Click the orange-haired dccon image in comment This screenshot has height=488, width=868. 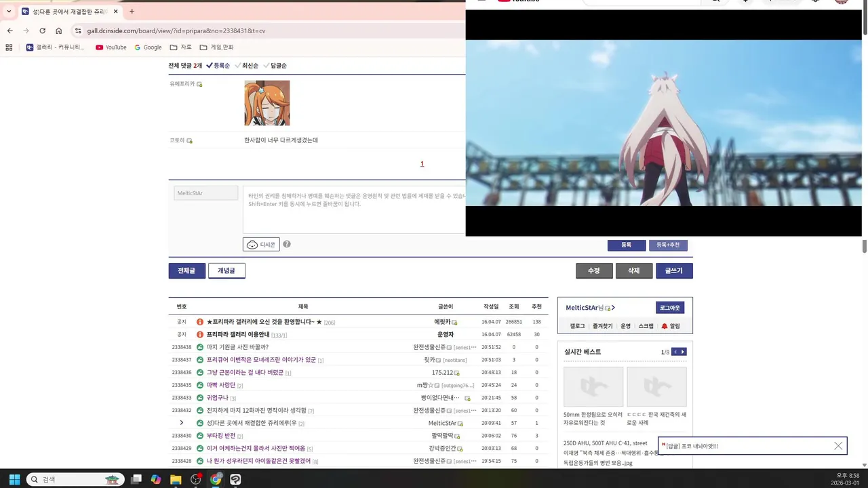(x=267, y=103)
